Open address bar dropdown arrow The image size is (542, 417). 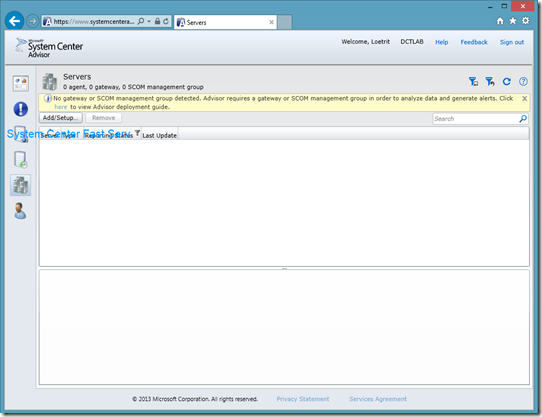[x=149, y=21]
